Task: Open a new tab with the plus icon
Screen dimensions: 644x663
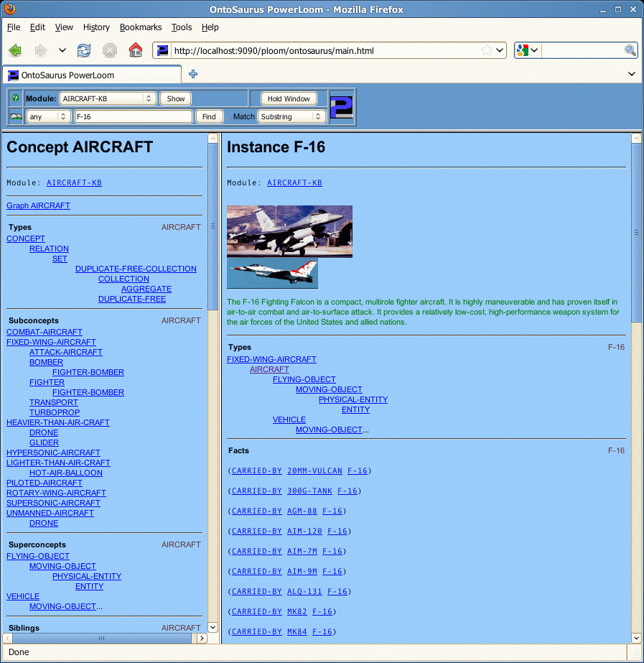Action: pyautogui.click(x=193, y=74)
